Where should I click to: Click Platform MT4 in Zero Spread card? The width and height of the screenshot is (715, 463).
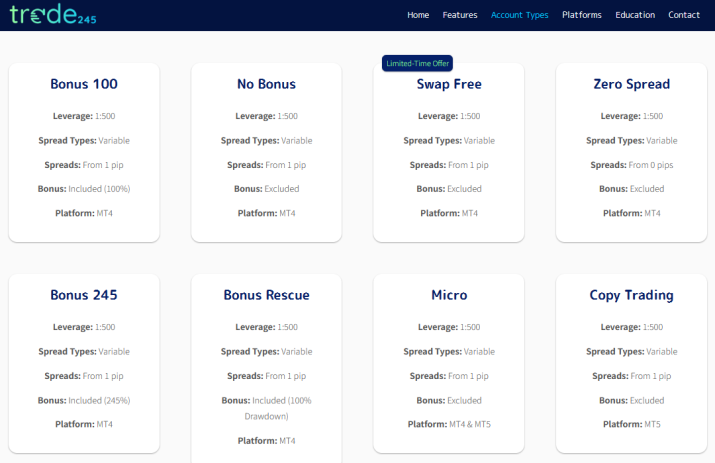(x=632, y=213)
